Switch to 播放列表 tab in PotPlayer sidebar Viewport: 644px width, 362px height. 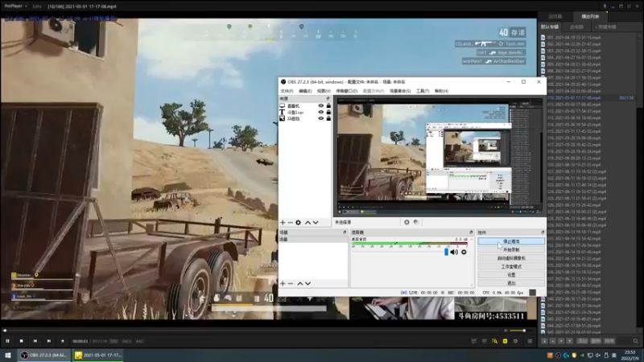(590, 16)
